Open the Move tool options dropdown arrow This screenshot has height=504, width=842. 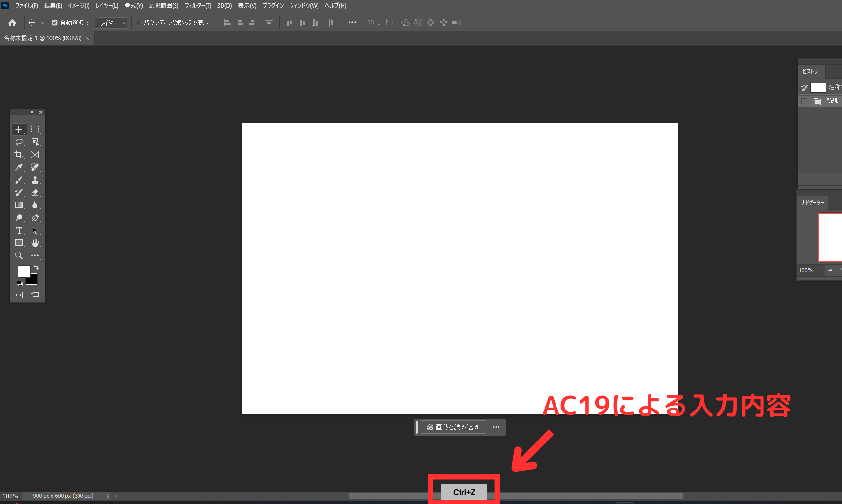[x=43, y=22]
